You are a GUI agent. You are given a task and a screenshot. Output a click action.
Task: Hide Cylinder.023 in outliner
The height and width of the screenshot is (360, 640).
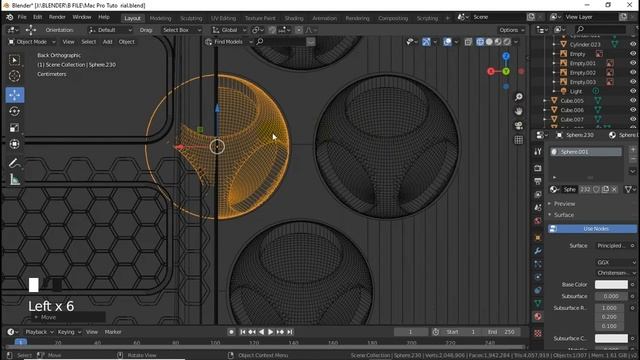click(x=633, y=44)
